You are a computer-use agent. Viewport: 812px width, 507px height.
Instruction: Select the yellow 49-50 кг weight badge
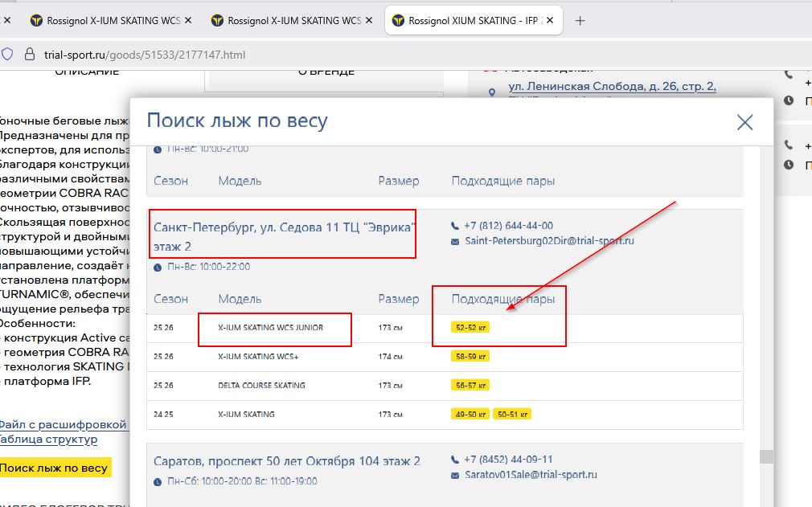click(470, 415)
